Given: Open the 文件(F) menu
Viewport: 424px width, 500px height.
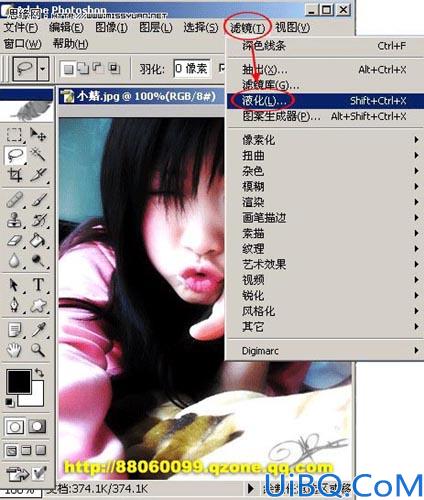Looking at the screenshot, I should [x=21, y=28].
